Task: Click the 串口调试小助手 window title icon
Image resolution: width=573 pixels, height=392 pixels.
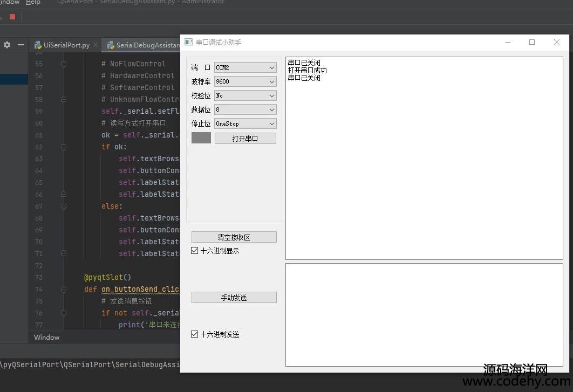Action: click(188, 42)
